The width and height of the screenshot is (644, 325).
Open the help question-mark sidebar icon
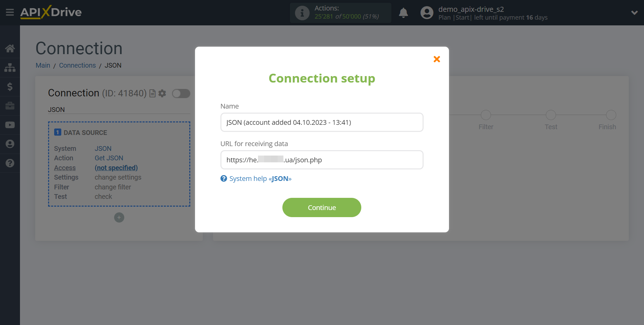(x=10, y=163)
